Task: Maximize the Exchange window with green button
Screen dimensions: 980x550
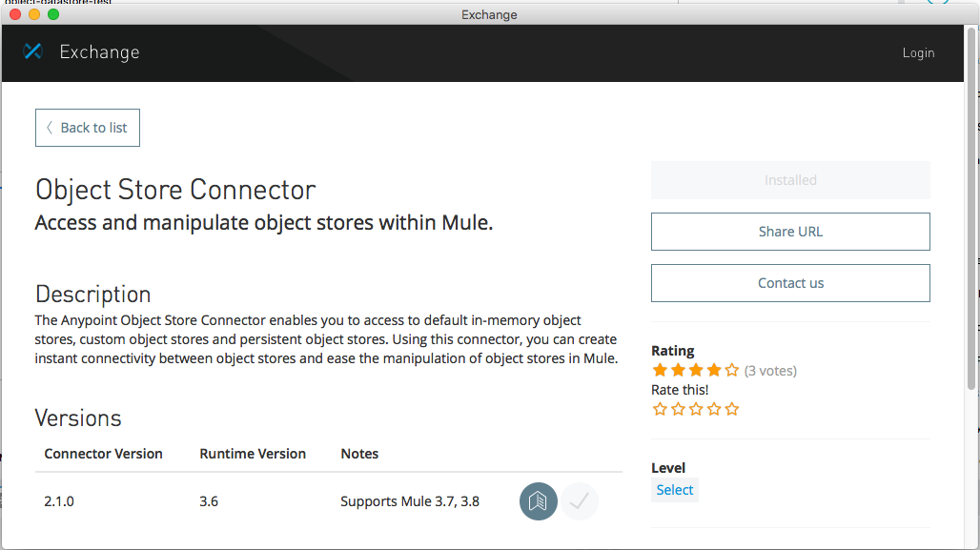Action: [53, 14]
